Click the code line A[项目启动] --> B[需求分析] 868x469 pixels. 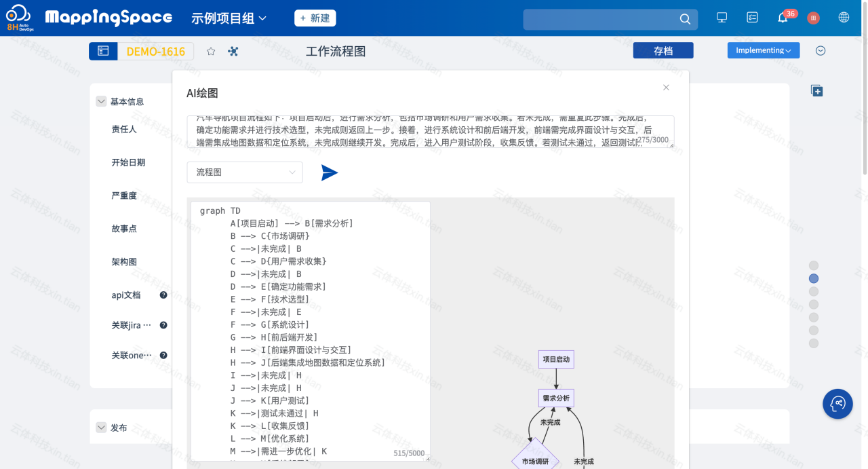[292, 223]
